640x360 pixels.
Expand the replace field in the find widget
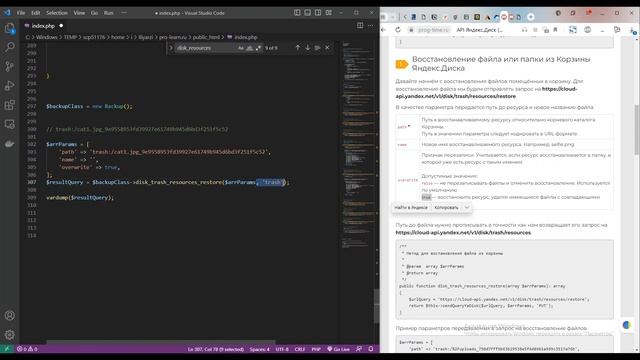(x=171, y=48)
